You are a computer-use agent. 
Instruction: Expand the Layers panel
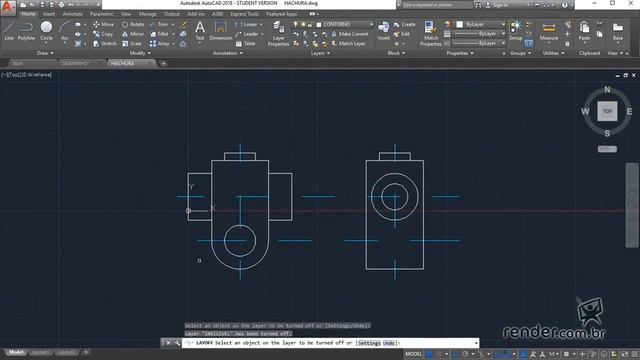click(x=320, y=53)
